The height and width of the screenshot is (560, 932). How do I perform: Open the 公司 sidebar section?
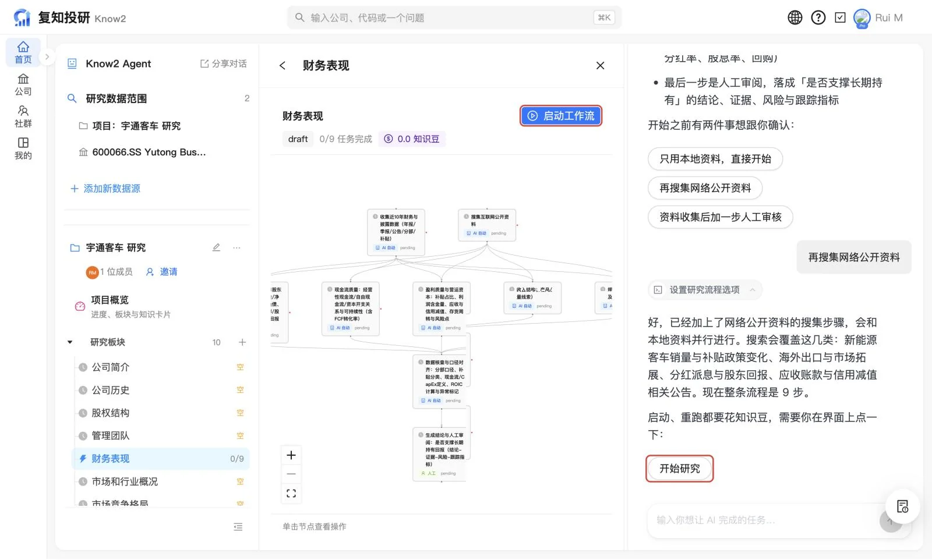pos(23,84)
